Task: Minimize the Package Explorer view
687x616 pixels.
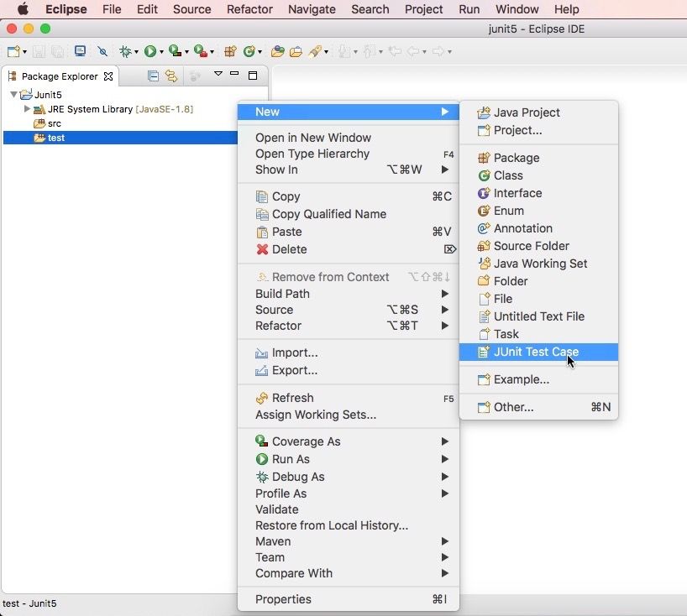Action: tap(234, 74)
